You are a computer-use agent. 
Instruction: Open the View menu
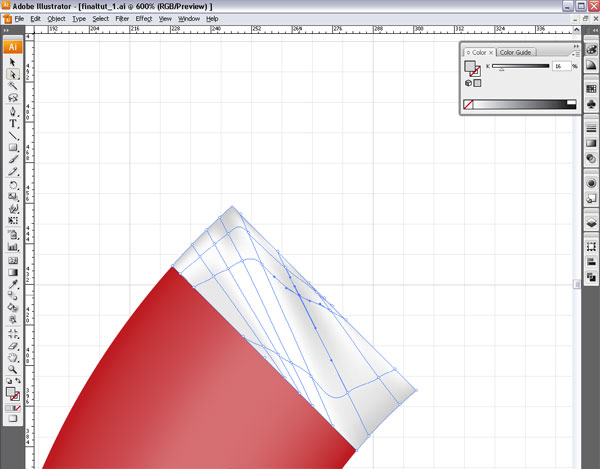165,19
